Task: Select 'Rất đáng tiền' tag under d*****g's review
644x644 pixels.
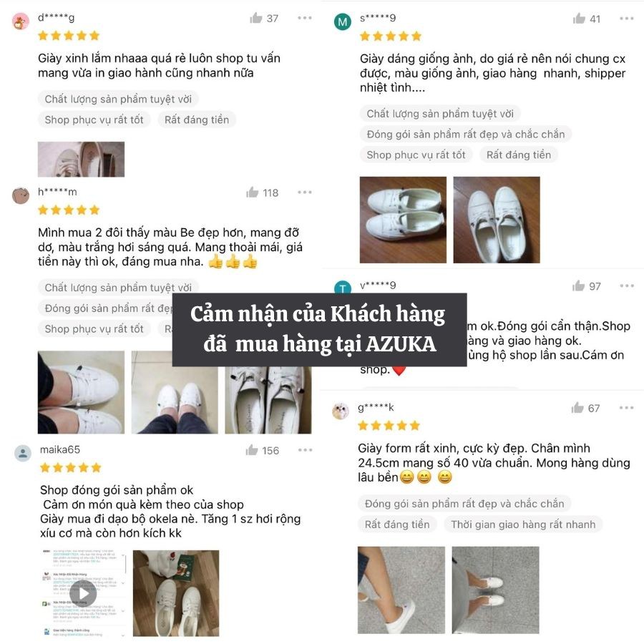Action: pyautogui.click(x=197, y=120)
